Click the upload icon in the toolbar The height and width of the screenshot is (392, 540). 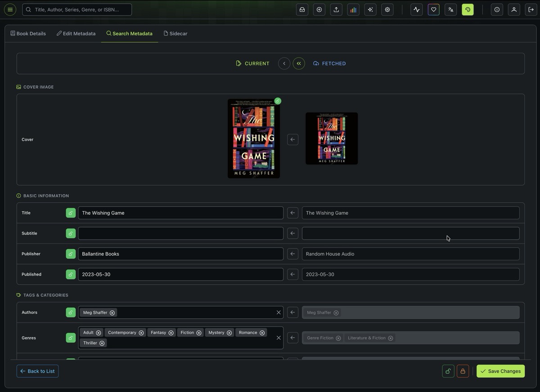(336, 9)
